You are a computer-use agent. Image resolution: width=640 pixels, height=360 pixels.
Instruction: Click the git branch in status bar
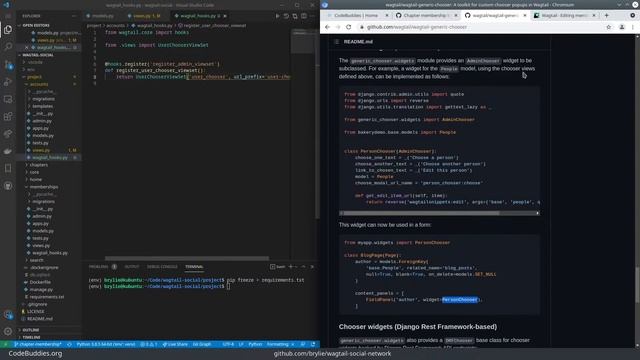pos(38,344)
